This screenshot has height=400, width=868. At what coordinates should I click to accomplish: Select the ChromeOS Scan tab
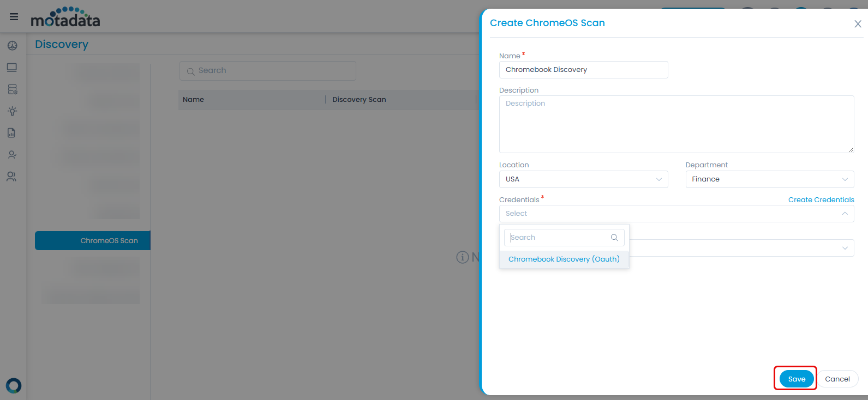93,240
